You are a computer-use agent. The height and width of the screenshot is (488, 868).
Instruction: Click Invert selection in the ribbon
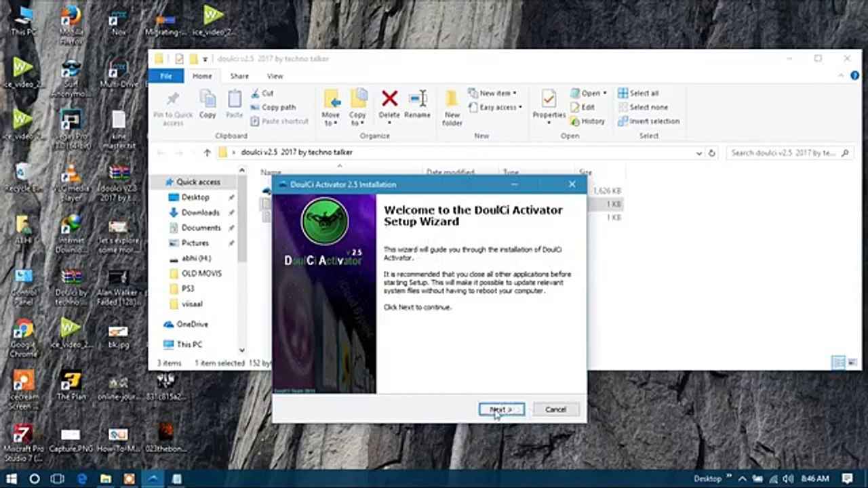point(649,121)
